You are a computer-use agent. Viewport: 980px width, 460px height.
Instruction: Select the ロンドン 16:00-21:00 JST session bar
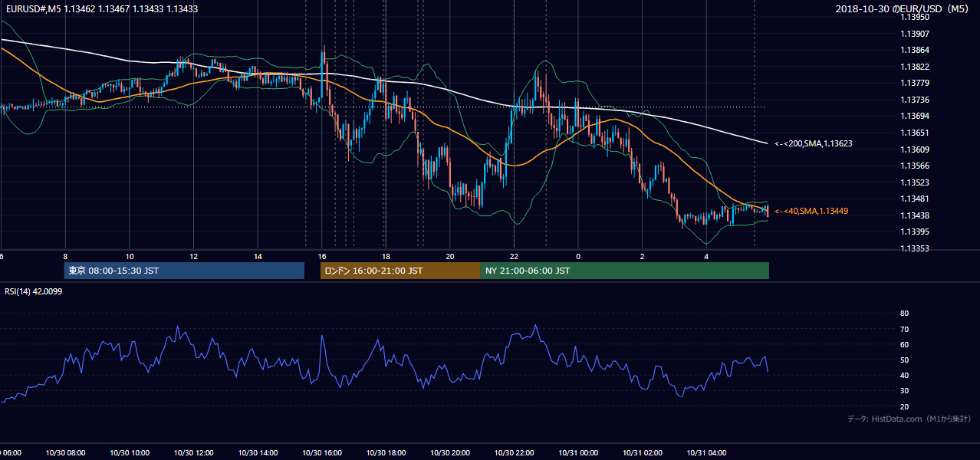(x=400, y=271)
